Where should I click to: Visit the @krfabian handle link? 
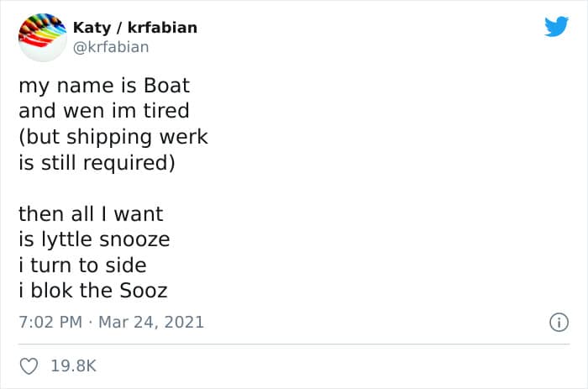coord(111,47)
